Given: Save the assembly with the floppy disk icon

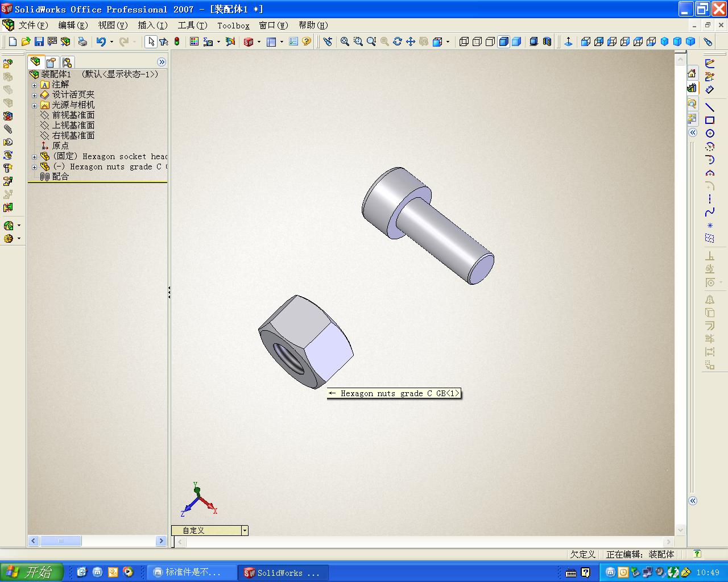Looking at the screenshot, I should coord(39,41).
